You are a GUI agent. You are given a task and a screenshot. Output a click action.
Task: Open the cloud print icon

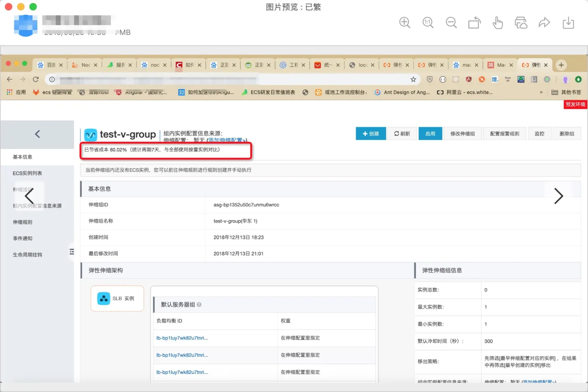tap(521, 23)
